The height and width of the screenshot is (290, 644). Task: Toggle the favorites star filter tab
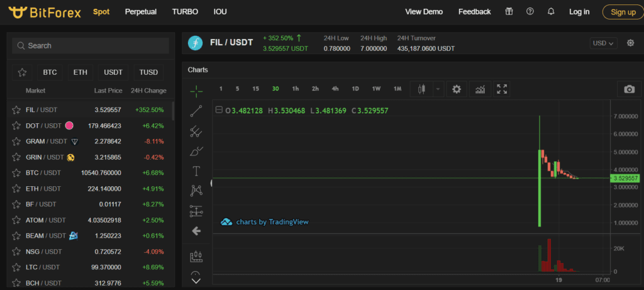pyautogui.click(x=23, y=72)
